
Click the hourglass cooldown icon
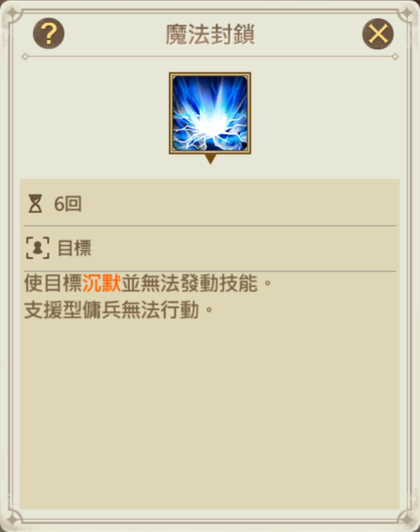click(x=35, y=204)
